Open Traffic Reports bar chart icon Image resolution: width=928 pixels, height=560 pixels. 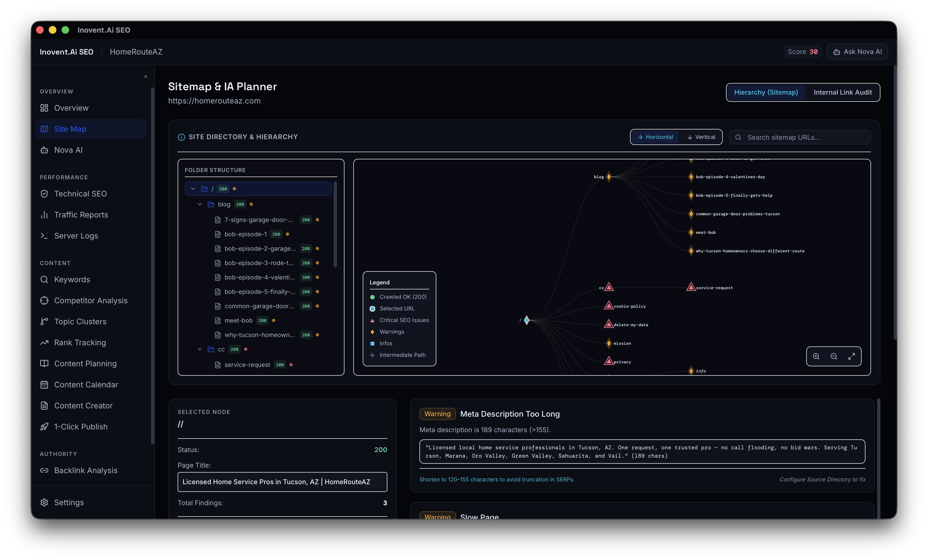[44, 215]
